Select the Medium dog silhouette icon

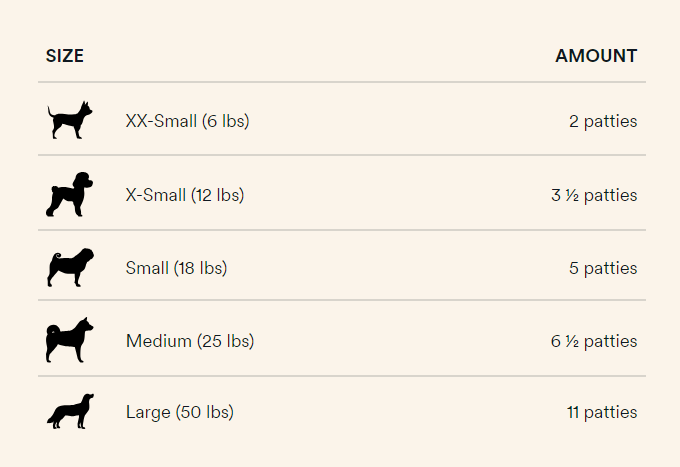[70, 340]
